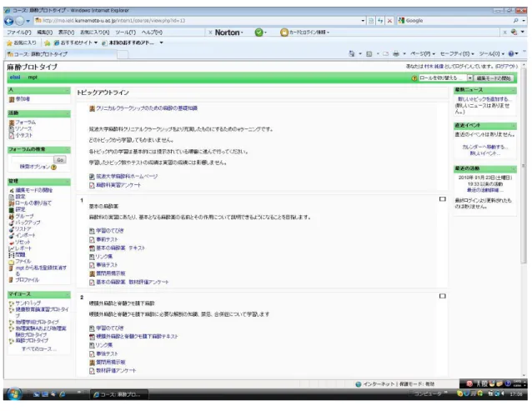Toggle topic 2 single-section view box
Image resolution: width=532 pixels, height=411 pixels.
point(443,296)
